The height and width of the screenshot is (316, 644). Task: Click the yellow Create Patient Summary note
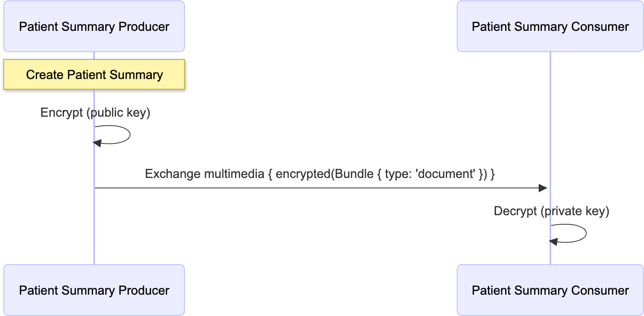point(94,74)
